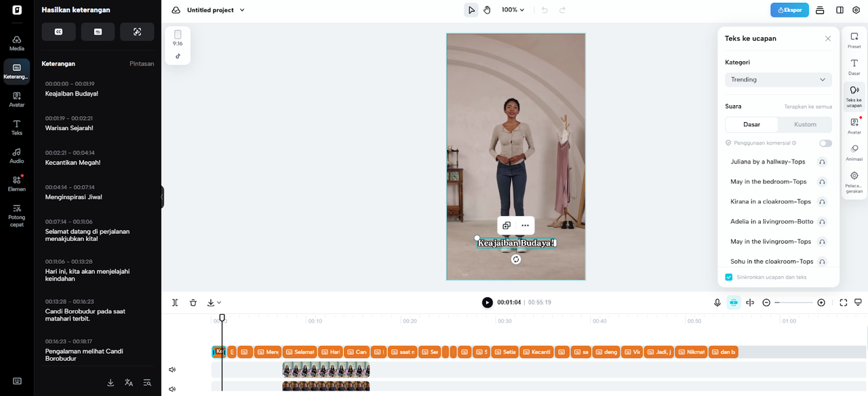868x396 pixels.
Task: Open the Avatar panel in left sidebar
Action: click(x=17, y=99)
